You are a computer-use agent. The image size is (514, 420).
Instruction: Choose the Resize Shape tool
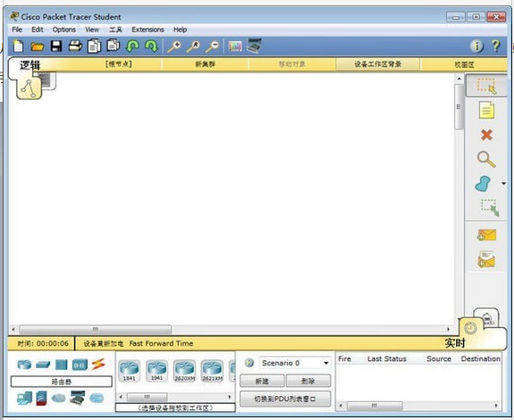click(x=490, y=207)
